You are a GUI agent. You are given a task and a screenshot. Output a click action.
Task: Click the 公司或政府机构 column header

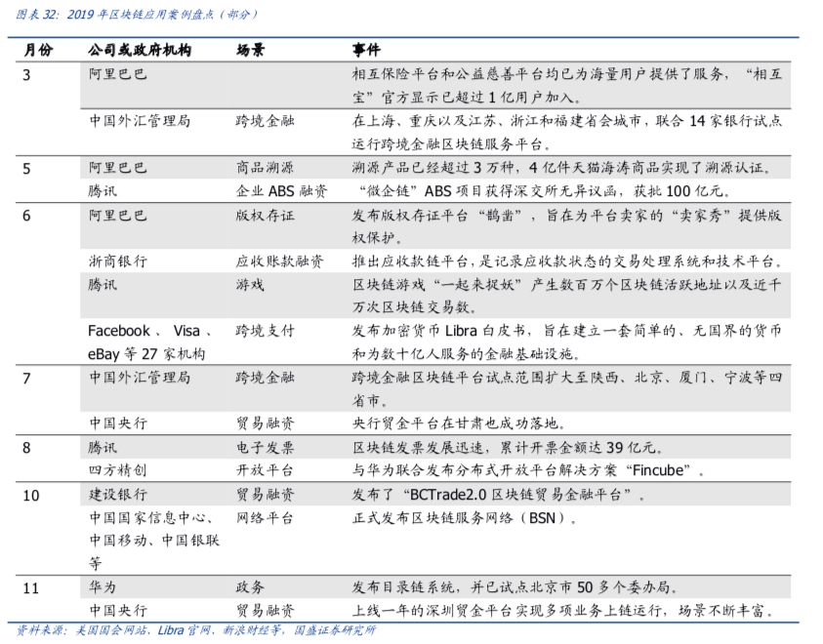140,50
